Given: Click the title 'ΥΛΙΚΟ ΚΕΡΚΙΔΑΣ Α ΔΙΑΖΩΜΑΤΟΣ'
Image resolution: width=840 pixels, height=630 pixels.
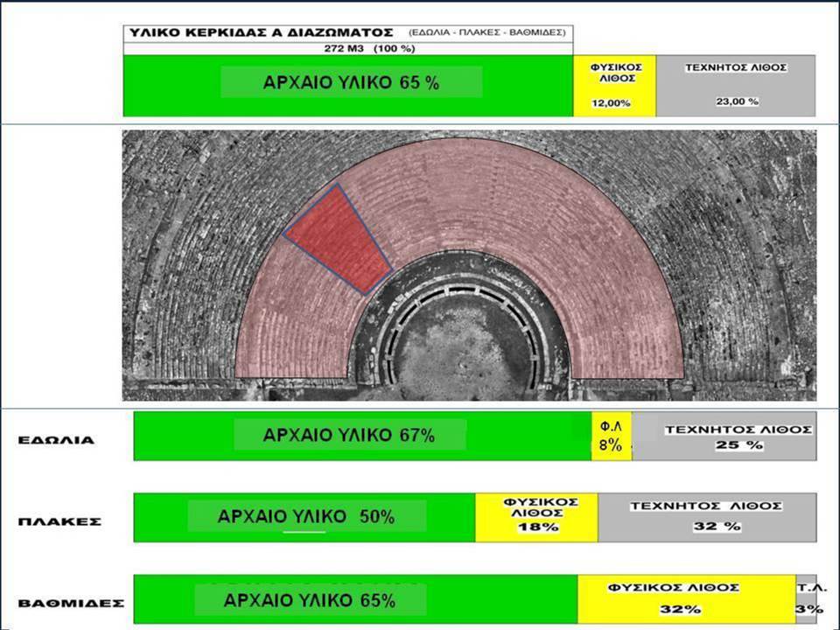Looking at the screenshot, I should (x=262, y=32).
